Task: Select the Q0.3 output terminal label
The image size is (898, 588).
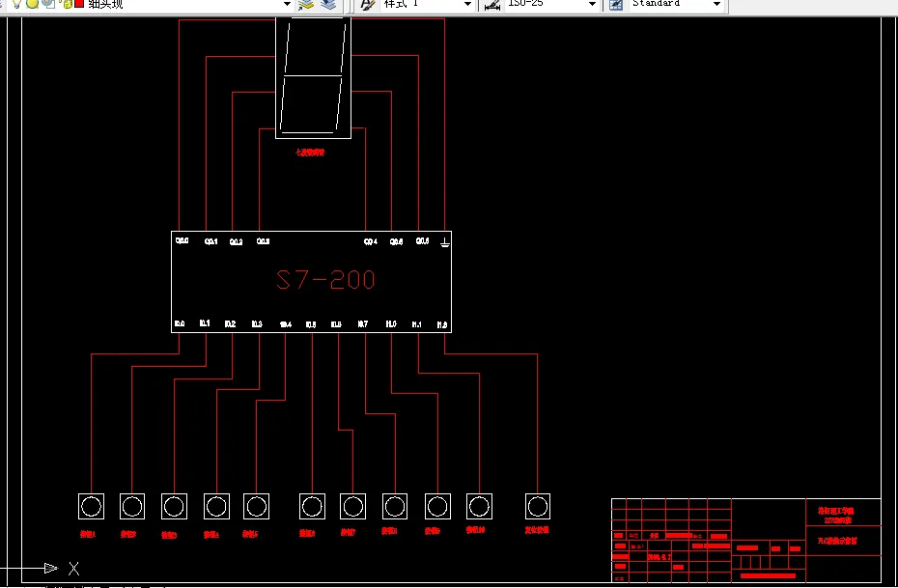Action: click(x=263, y=241)
